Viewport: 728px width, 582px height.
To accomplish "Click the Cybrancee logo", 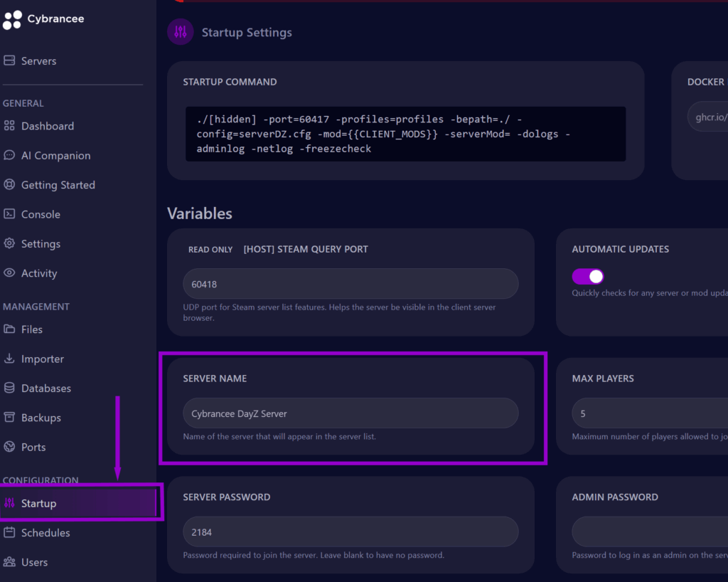I will click(x=44, y=18).
